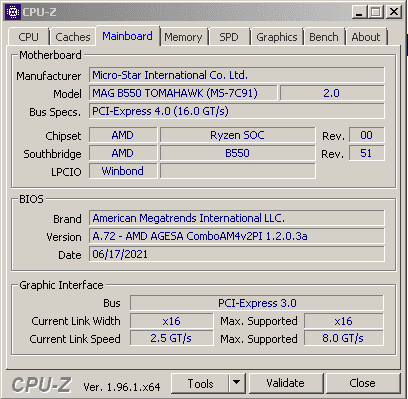
Task: Click BIOS version A.72 AGESA value
Action: point(237,236)
